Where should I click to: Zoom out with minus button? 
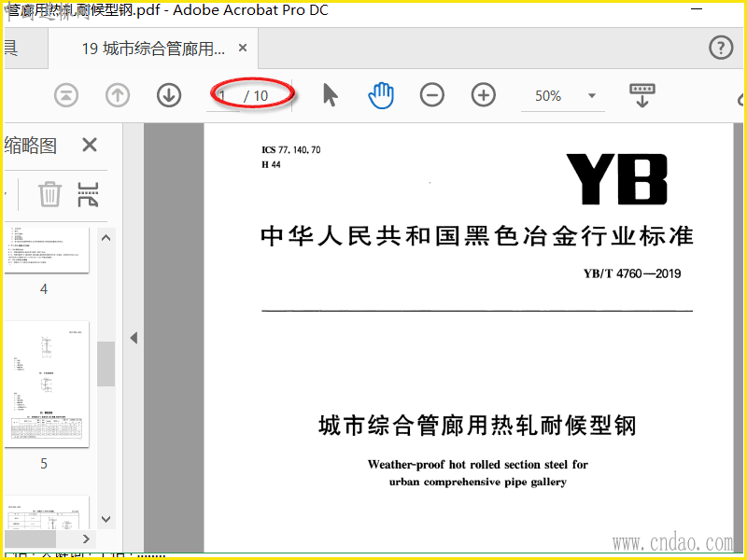tap(432, 95)
